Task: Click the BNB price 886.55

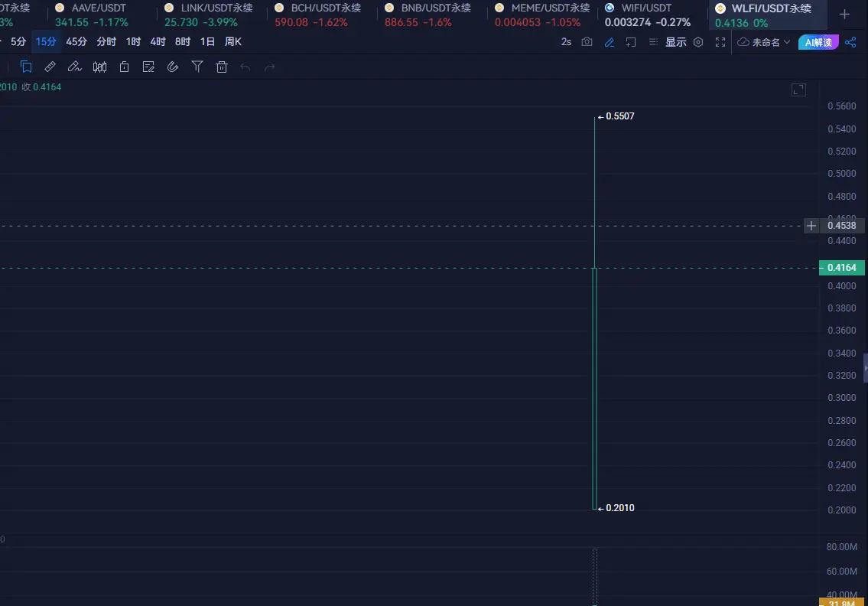Action: pyautogui.click(x=401, y=23)
